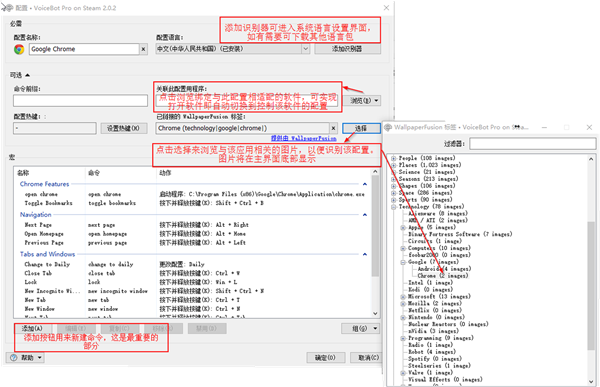Open the provided by WallpaperFusion link
Viewport: 600px width, 387px height.
303,138
